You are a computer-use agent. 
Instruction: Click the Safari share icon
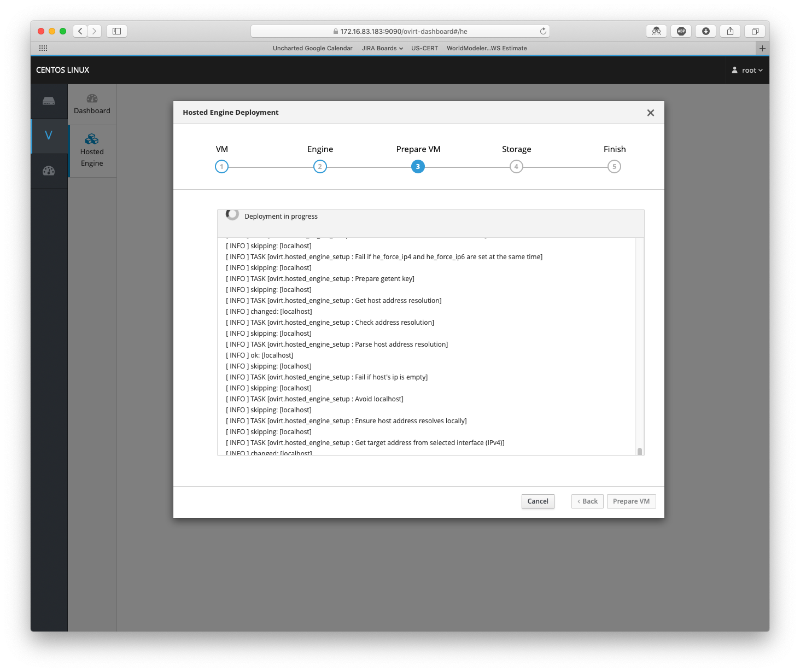click(730, 31)
